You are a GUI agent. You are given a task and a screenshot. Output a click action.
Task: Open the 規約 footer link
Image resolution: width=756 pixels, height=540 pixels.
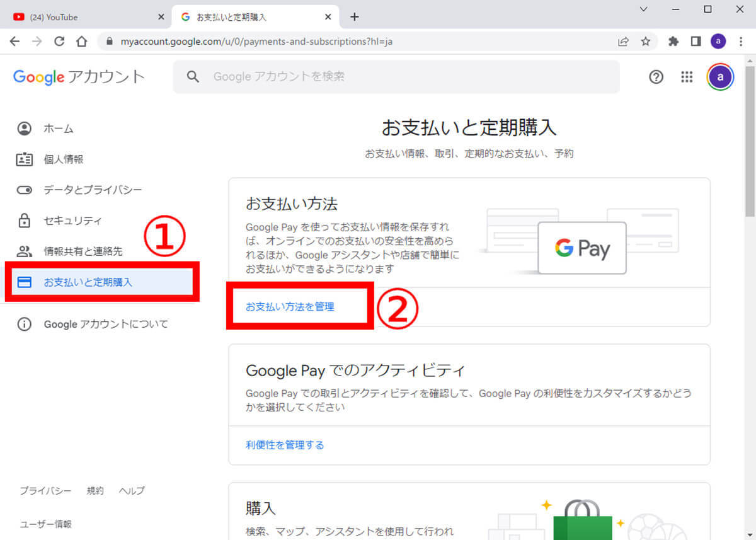click(x=95, y=491)
